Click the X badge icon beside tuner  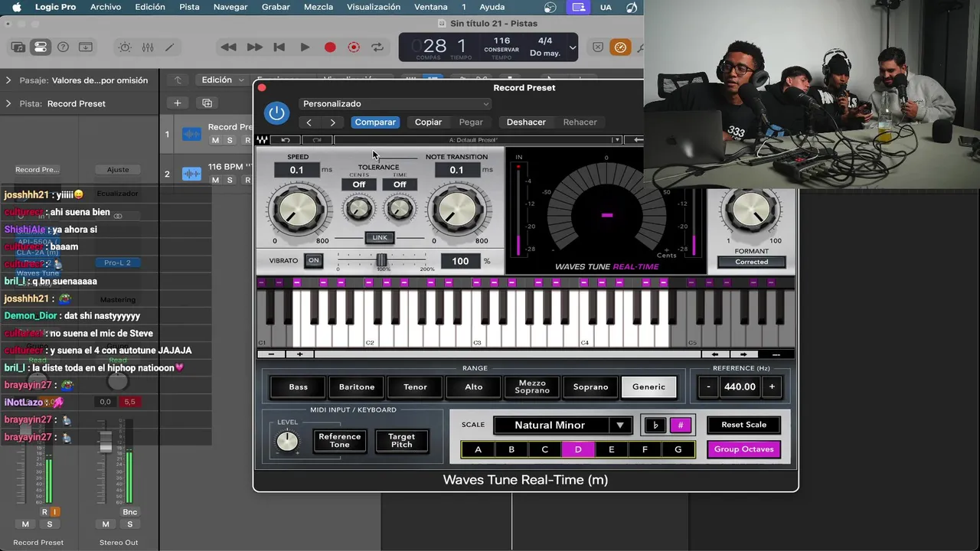[598, 47]
